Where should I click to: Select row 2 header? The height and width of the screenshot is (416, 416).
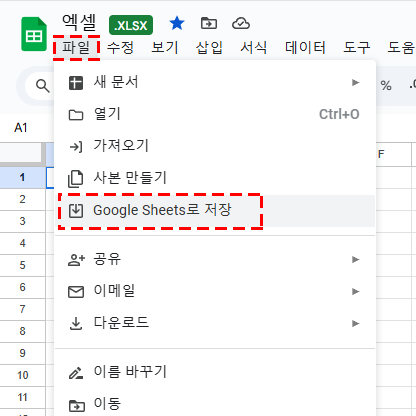22,199
